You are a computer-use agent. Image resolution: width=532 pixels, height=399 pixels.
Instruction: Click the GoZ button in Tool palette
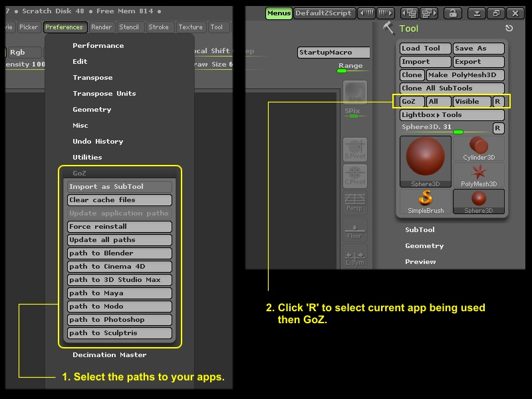point(412,102)
